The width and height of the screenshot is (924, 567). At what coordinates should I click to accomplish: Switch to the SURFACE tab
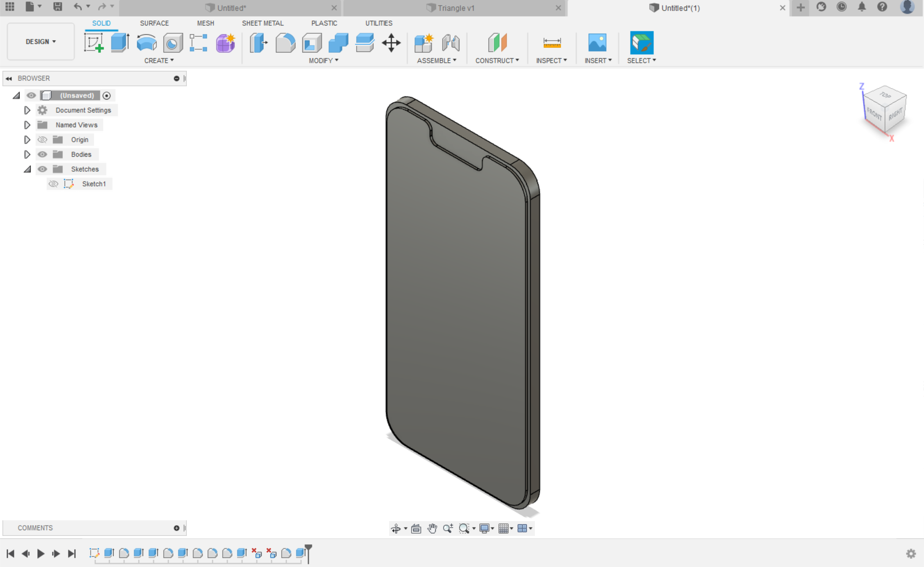pyautogui.click(x=154, y=23)
